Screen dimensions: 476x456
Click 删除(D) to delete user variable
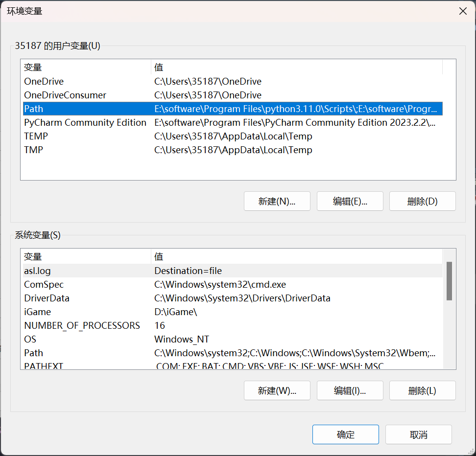pyautogui.click(x=422, y=201)
